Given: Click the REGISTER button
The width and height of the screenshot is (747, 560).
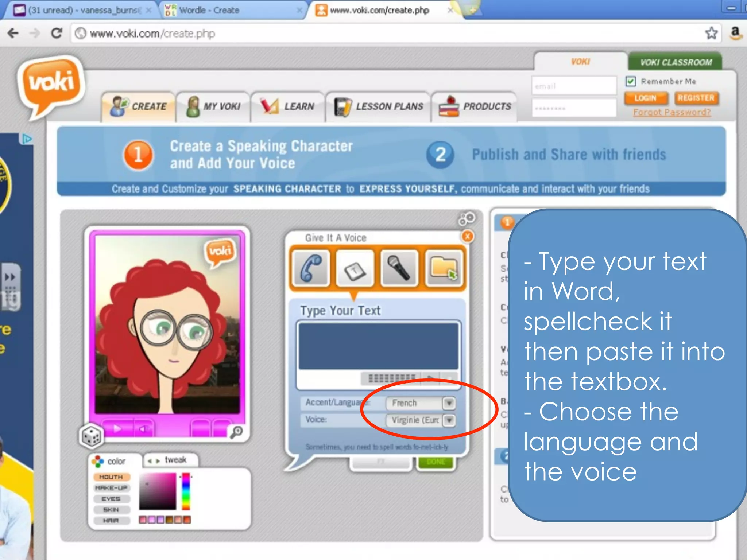Looking at the screenshot, I should 696,98.
